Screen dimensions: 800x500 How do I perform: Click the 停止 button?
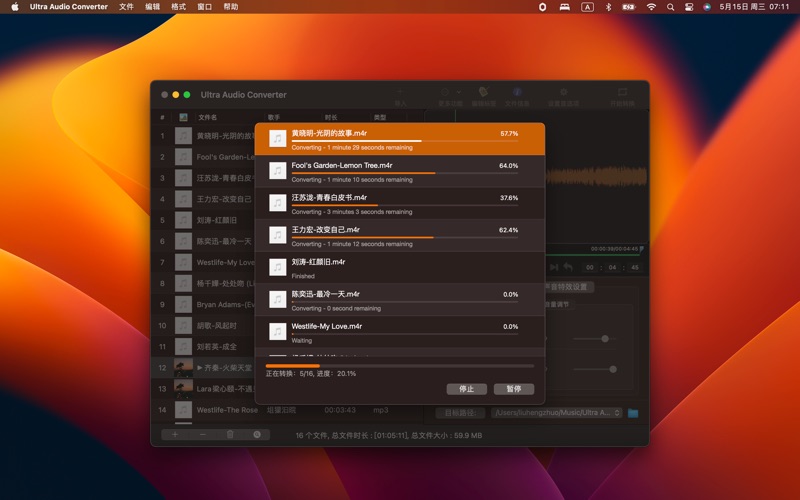coord(466,389)
